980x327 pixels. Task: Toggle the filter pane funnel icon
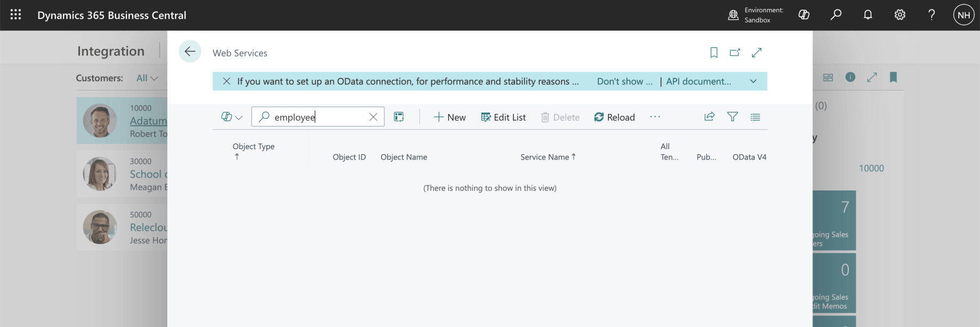pyautogui.click(x=732, y=117)
